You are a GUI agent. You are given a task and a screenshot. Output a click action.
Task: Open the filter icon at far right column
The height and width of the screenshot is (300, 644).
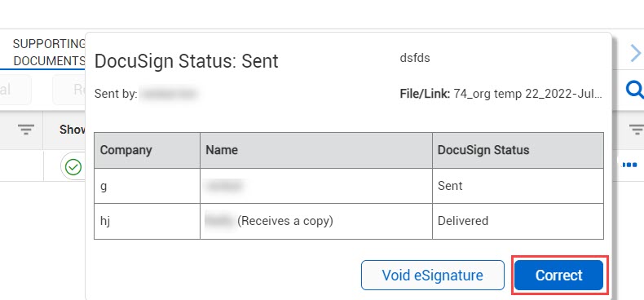pos(637,130)
